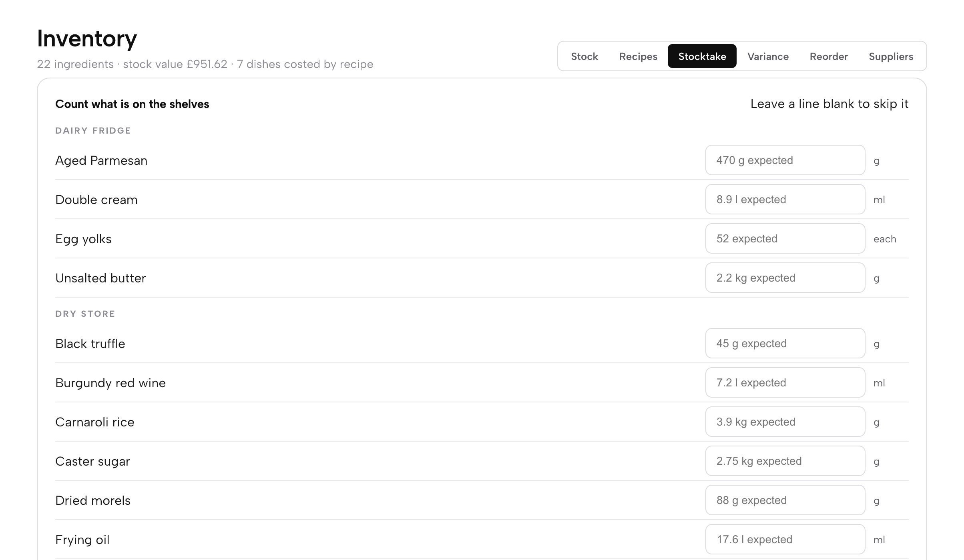Select the Burgundy red wine count input
964x560 pixels.
(785, 382)
